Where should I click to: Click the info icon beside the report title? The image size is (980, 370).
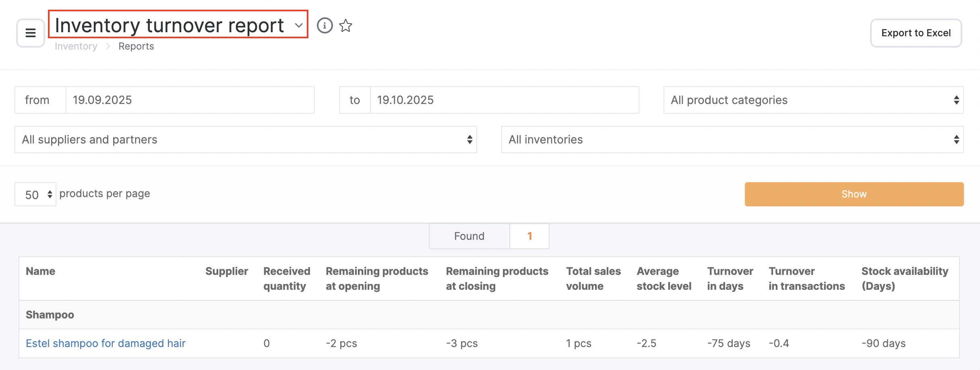pos(325,25)
